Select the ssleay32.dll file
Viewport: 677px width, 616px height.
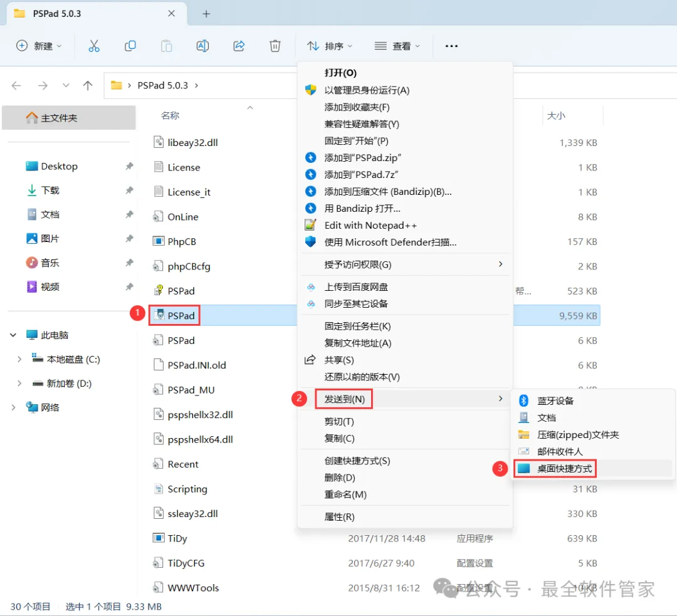point(192,513)
